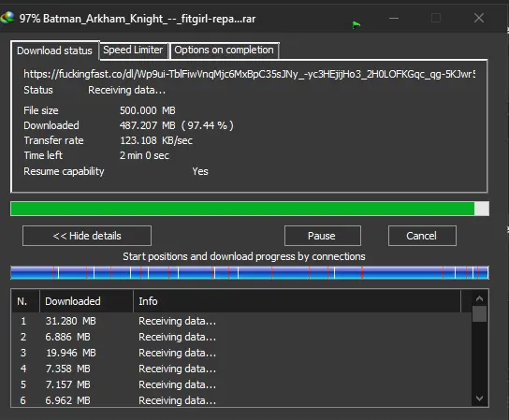
Task: Click the blue connections progress bar
Action: click(x=249, y=272)
